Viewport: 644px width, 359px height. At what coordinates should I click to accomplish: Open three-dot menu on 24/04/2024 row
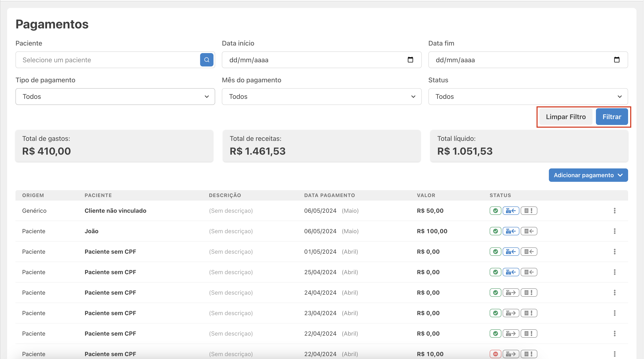(615, 293)
